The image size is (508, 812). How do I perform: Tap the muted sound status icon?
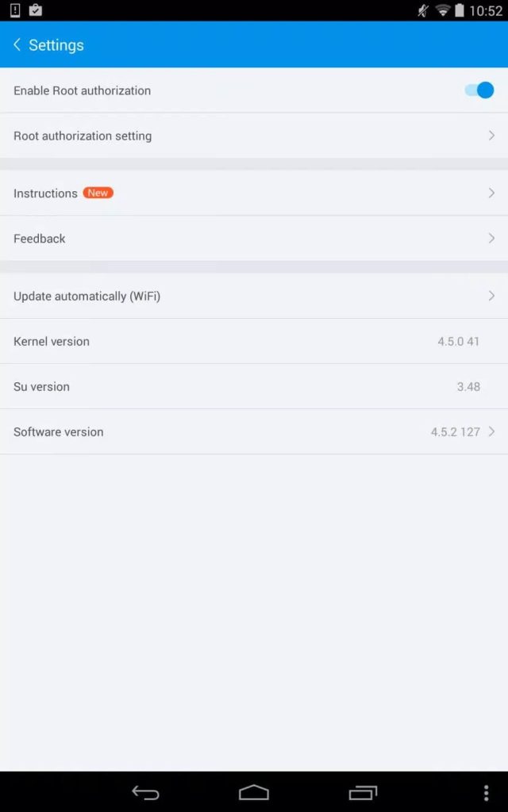click(x=423, y=10)
